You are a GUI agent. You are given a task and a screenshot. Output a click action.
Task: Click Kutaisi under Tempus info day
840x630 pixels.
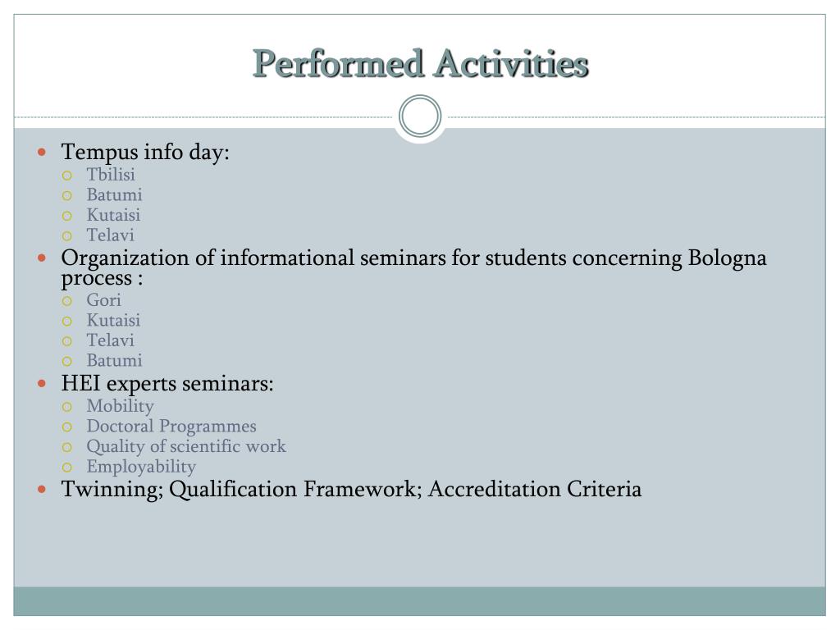[x=113, y=215]
